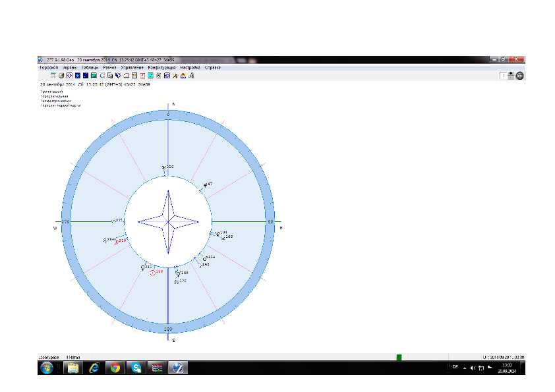Click the yellow padlock toolbar icon
Screen dimensions: 555x392
point(190,76)
